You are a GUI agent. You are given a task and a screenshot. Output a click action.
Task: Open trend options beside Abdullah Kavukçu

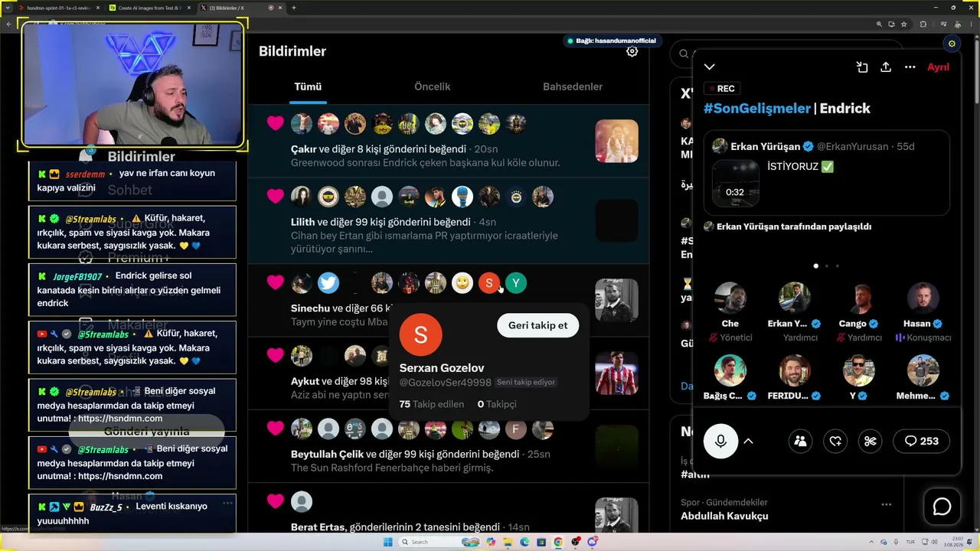(886, 505)
